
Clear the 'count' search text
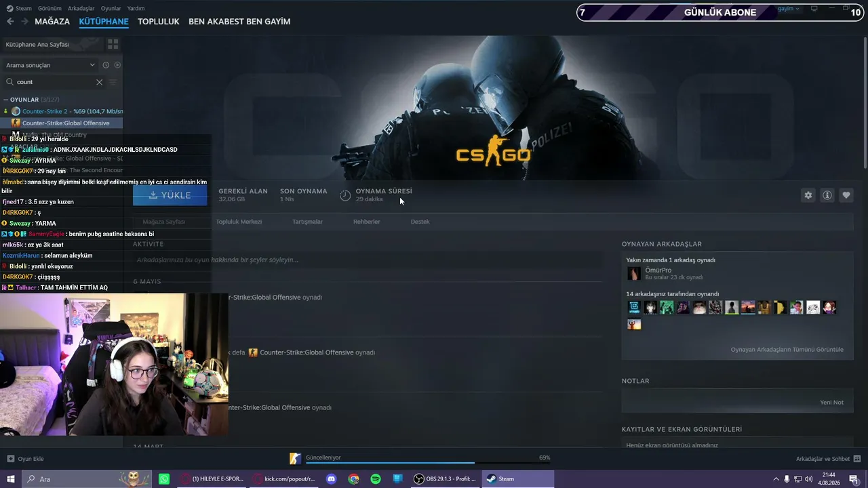point(99,82)
